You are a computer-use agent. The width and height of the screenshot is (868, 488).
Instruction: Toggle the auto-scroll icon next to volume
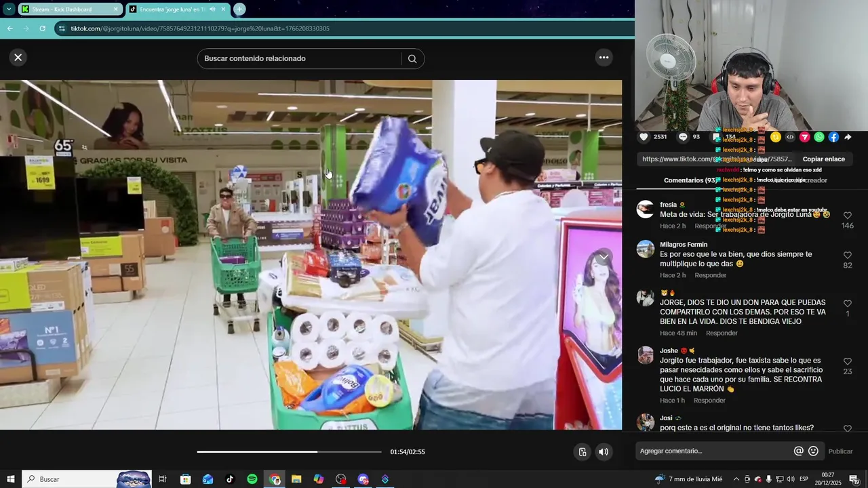click(x=582, y=452)
